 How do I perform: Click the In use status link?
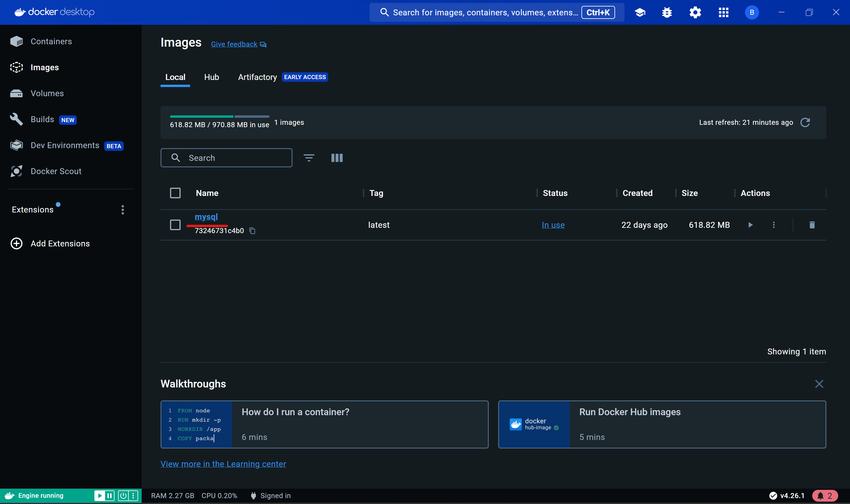click(x=553, y=225)
